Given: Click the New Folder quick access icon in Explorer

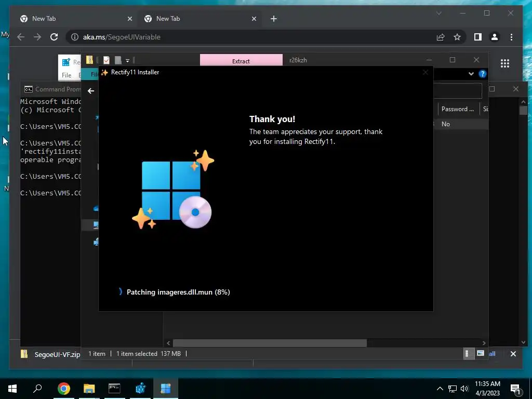Looking at the screenshot, I should point(118,60).
